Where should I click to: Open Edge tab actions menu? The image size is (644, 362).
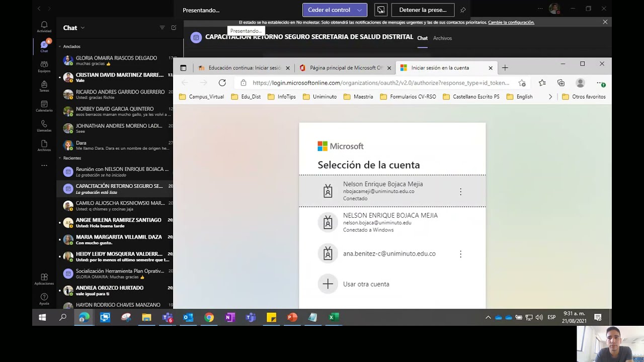pyautogui.click(x=183, y=68)
